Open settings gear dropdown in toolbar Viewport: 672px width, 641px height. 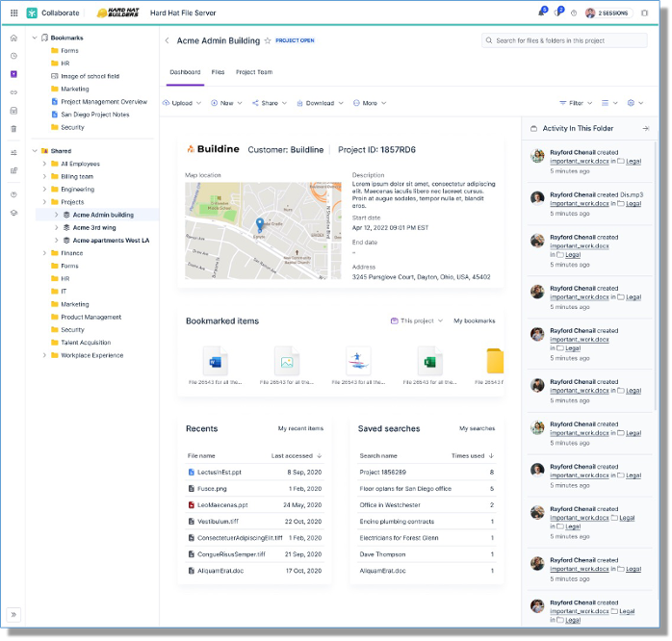[634, 103]
